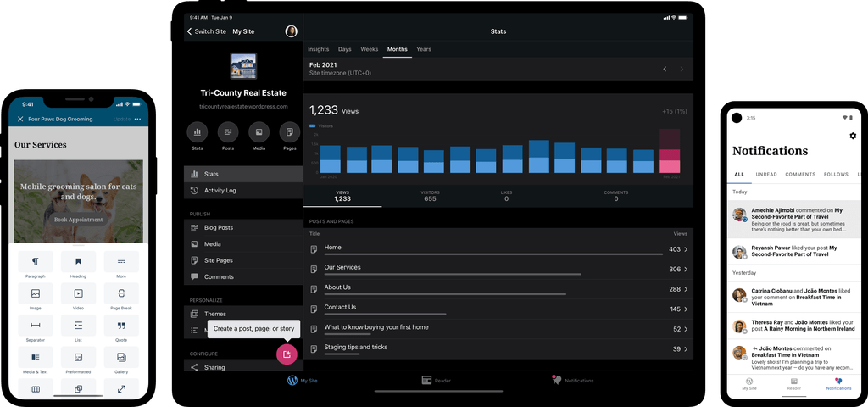This screenshot has width=868, height=407.
Task: Expand the Our Services row chevron
Action: [686, 270]
